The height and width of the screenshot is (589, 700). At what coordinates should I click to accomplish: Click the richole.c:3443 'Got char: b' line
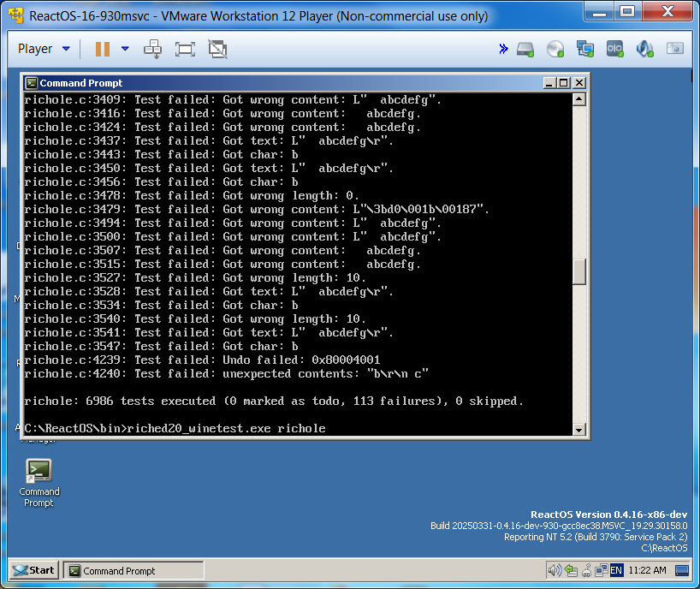coord(161,154)
